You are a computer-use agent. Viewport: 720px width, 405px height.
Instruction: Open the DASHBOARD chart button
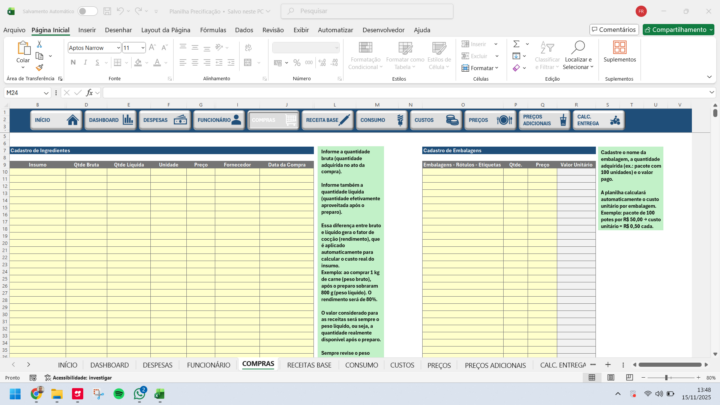pos(110,120)
